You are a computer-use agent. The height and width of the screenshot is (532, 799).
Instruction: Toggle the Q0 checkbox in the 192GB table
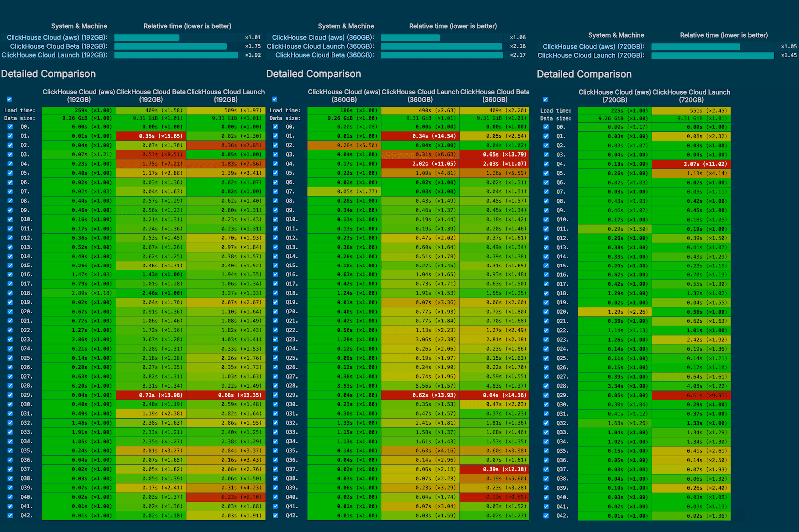pyautogui.click(x=10, y=127)
